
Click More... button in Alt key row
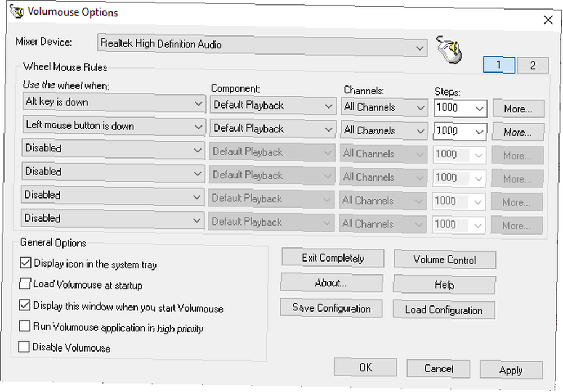click(519, 109)
